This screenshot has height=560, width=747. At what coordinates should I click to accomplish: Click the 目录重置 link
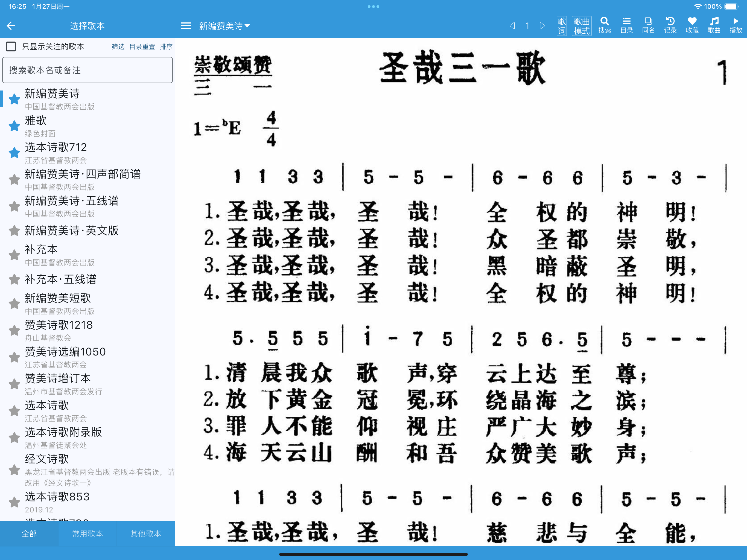[142, 46]
